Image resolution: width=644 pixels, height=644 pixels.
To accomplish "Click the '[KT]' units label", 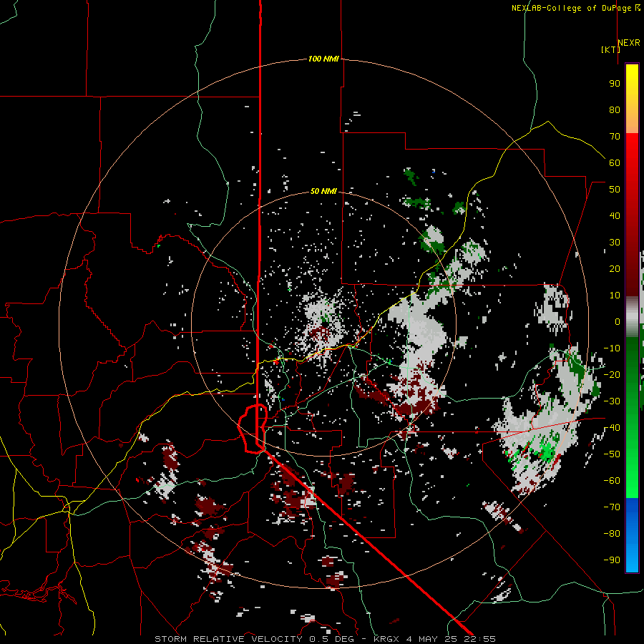I will (x=610, y=49).
